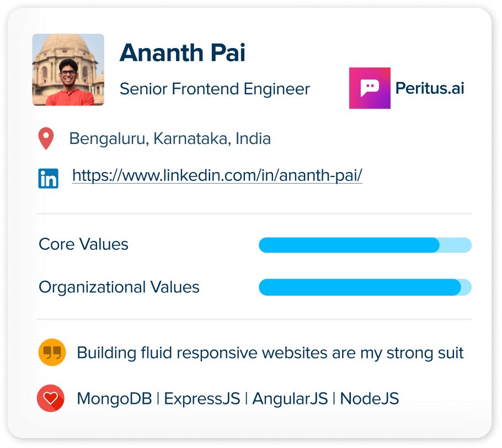Click the Core Values label

tap(83, 244)
